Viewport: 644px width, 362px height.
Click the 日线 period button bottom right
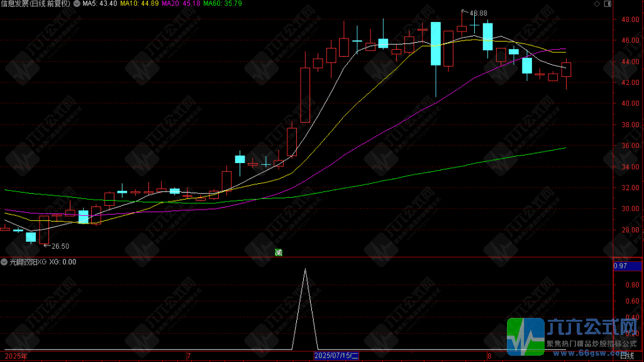(627, 356)
